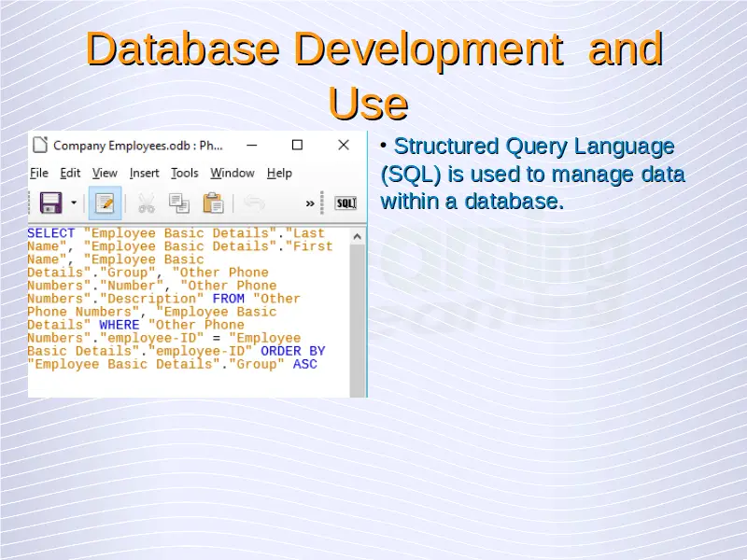This screenshot has height=560, width=747.
Task: Click the Copy icon
Action: click(x=179, y=203)
